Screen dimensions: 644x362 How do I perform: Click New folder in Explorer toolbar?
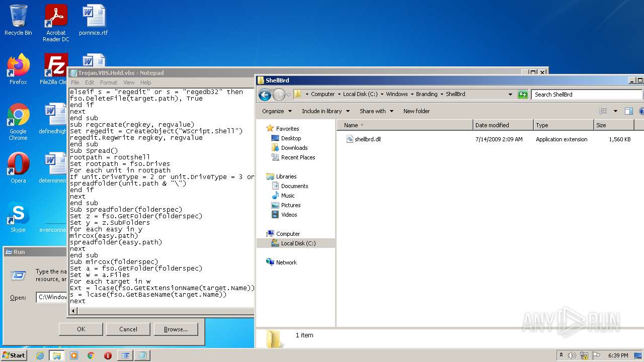(x=417, y=111)
